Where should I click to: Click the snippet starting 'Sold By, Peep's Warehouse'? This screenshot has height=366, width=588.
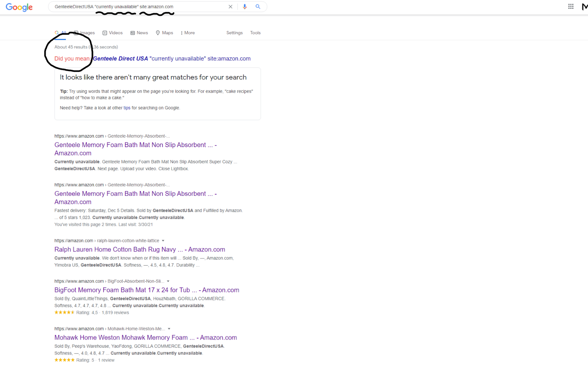pyautogui.click(x=140, y=349)
